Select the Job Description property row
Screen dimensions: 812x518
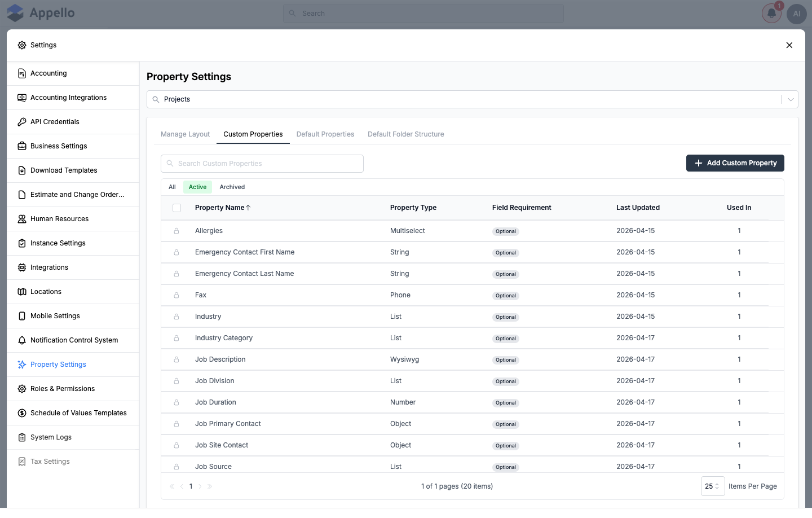[473, 359]
